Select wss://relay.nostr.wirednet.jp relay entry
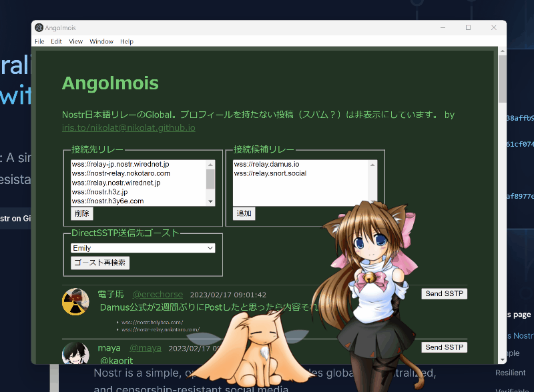534x392 pixels. click(138, 183)
